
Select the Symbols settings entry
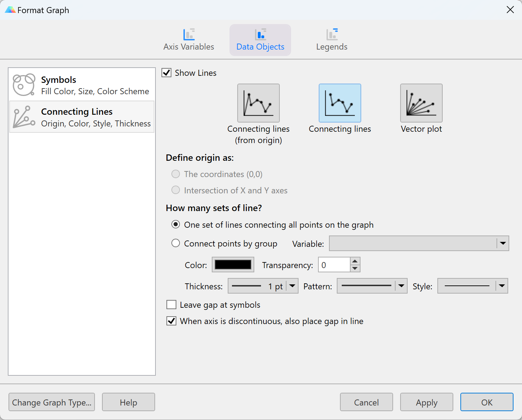click(81, 85)
